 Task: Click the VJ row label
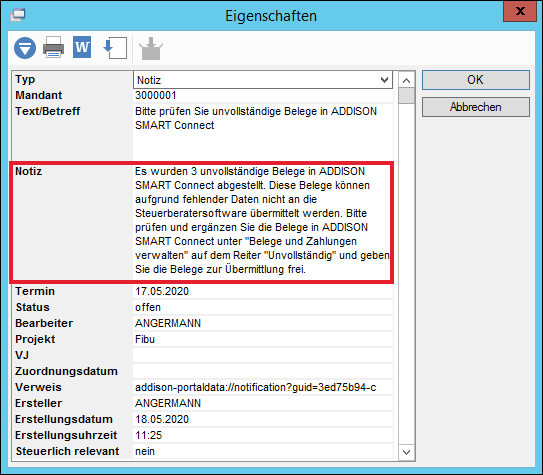(x=22, y=355)
